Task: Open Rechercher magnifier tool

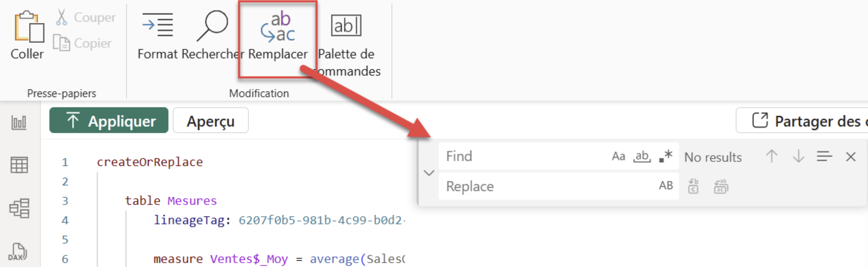Action: pyautogui.click(x=212, y=25)
